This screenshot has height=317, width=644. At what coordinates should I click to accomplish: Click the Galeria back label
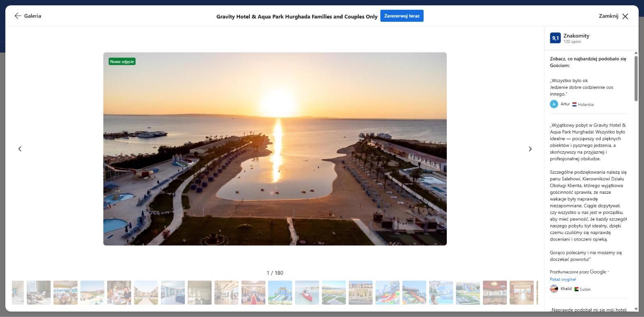[x=32, y=16]
